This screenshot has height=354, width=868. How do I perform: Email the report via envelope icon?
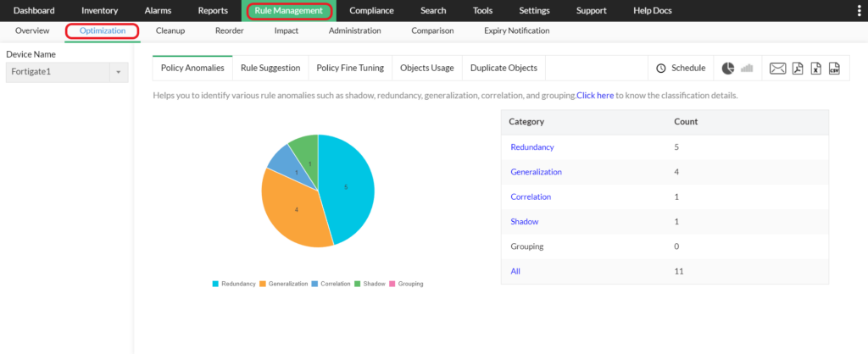click(778, 69)
